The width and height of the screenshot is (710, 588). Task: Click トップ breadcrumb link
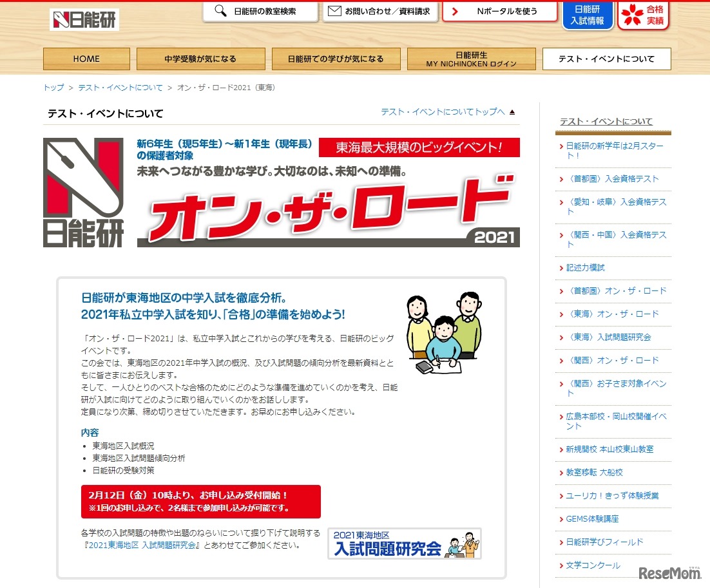coord(53,88)
